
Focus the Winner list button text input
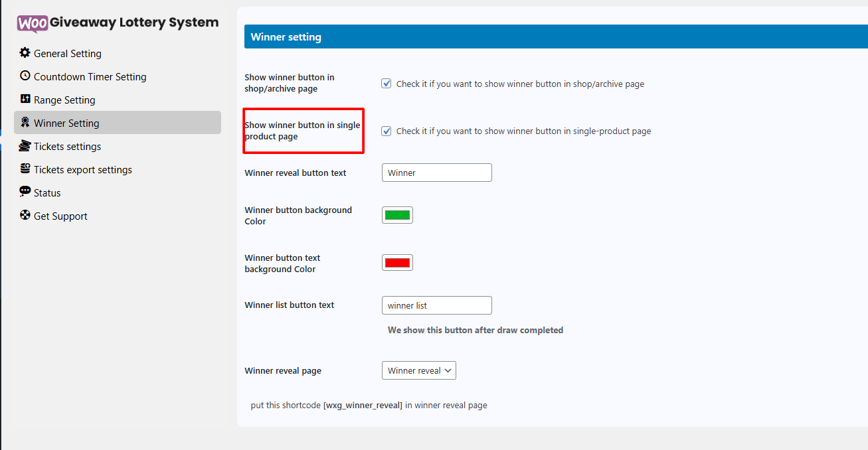pos(436,305)
